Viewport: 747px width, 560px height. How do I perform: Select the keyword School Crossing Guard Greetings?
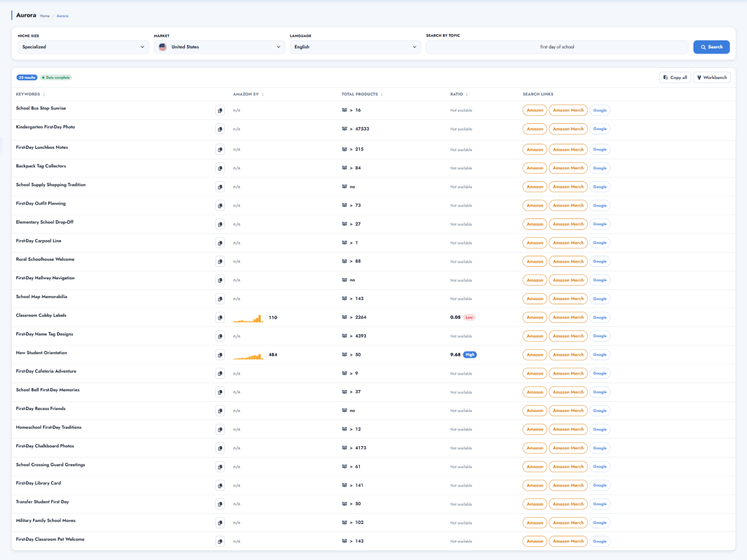(x=50, y=465)
